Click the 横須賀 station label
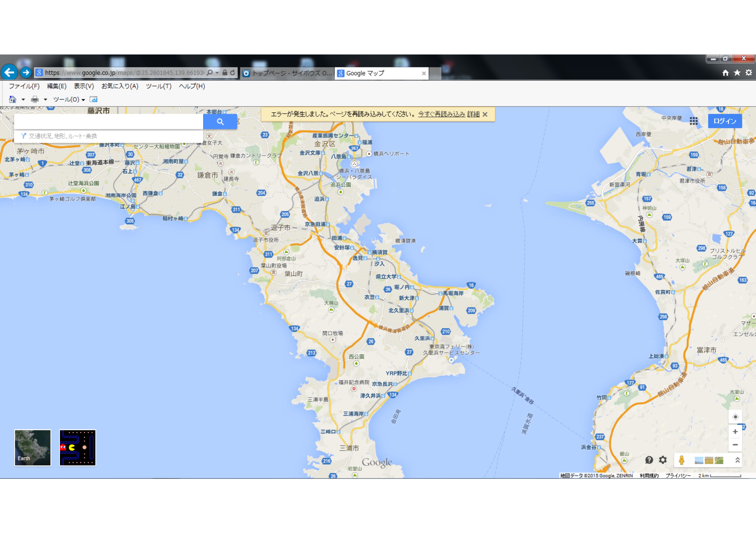 pyautogui.click(x=380, y=252)
